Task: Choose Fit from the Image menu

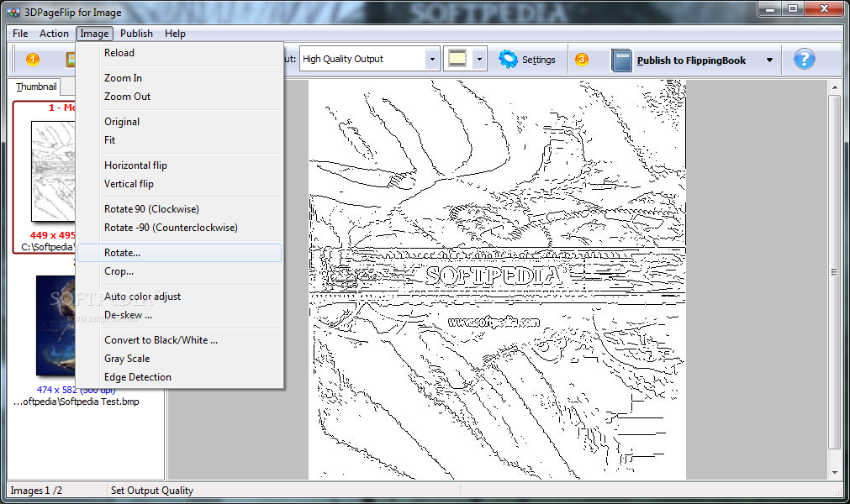Action: coord(179,140)
